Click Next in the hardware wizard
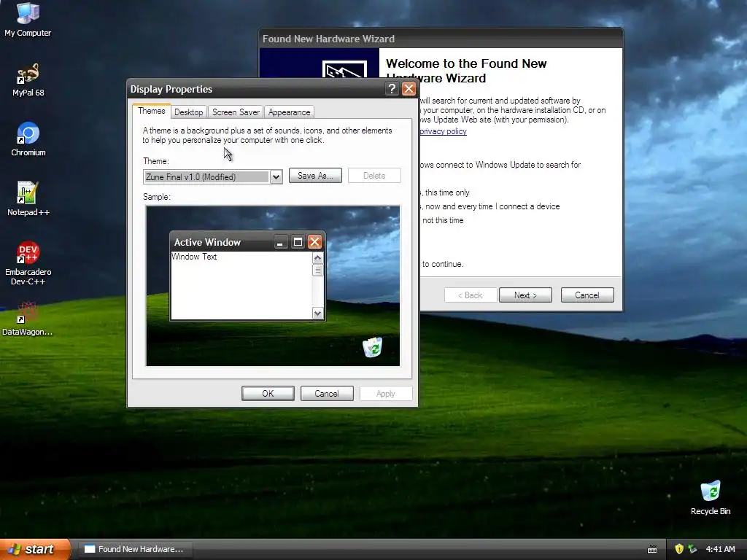The height and width of the screenshot is (560, 747). pyautogui.click(x=525, y=295)
